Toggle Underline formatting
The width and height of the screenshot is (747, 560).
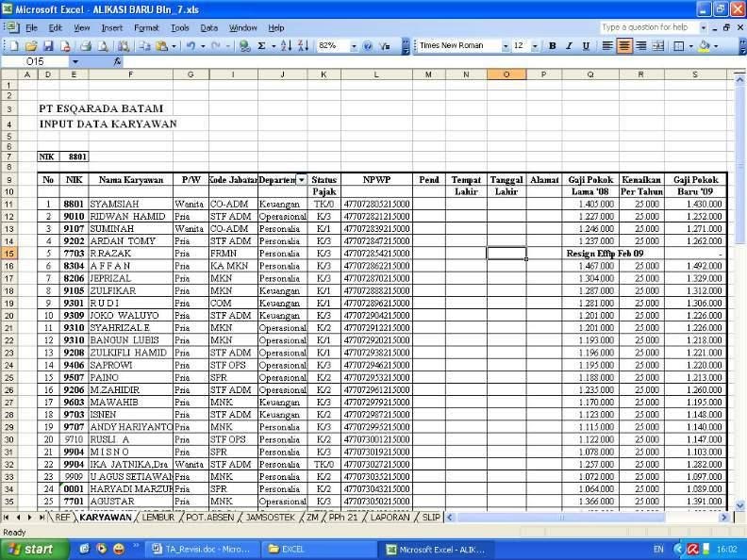point(586,45)
